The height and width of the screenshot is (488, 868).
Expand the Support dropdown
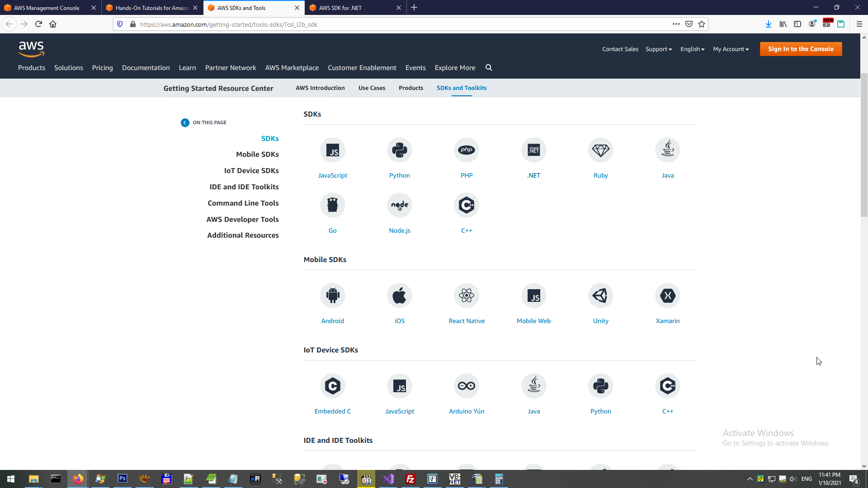658,49
